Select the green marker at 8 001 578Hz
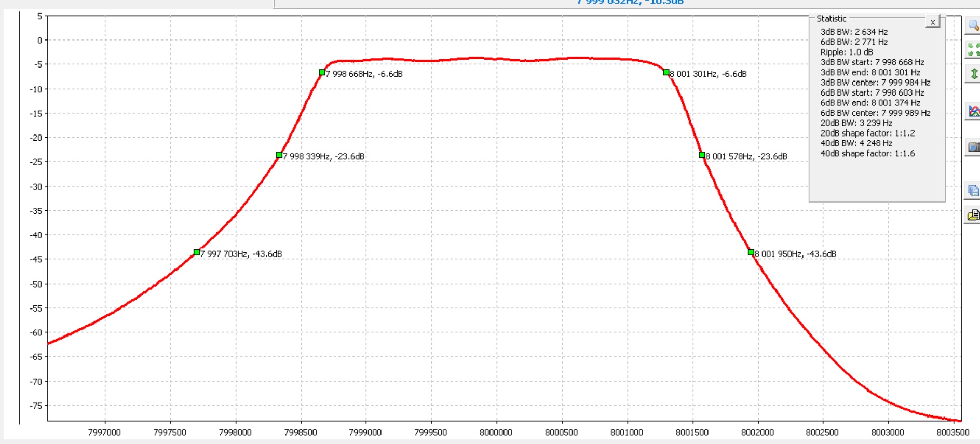Image resolution: width=980 pixels, height=444 pixels. [x=702, y=155]
